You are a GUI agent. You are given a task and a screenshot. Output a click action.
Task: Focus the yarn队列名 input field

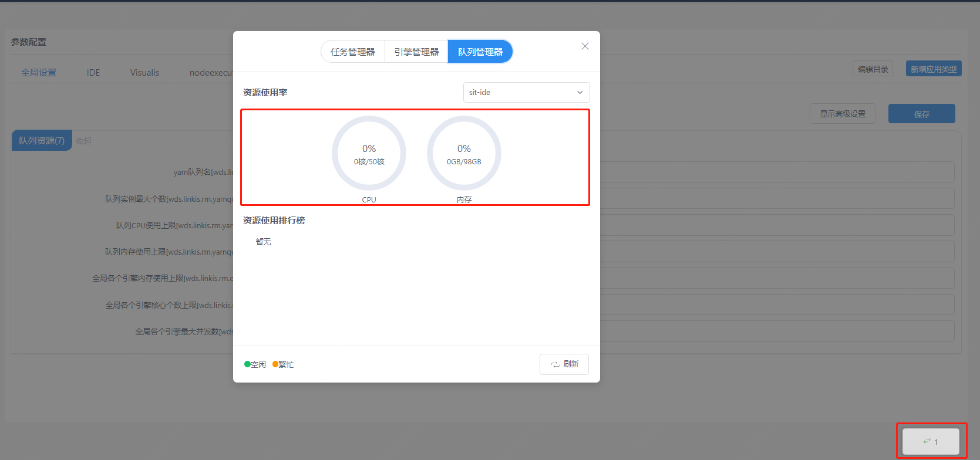[x=775, y=172]
